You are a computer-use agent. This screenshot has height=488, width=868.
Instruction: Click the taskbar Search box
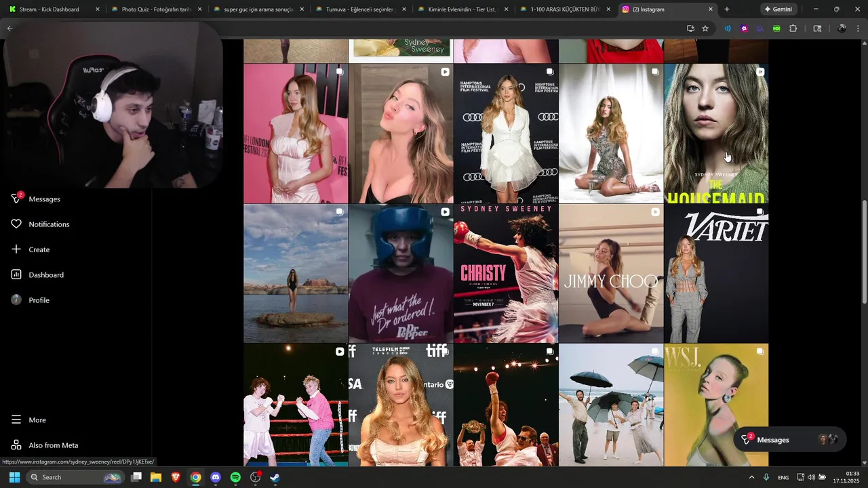75,477
